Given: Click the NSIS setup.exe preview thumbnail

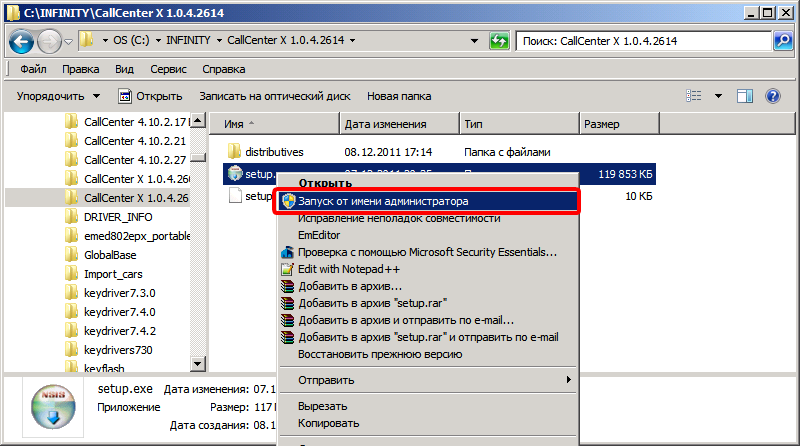Looking at the screenshot, I should (53, 407).
